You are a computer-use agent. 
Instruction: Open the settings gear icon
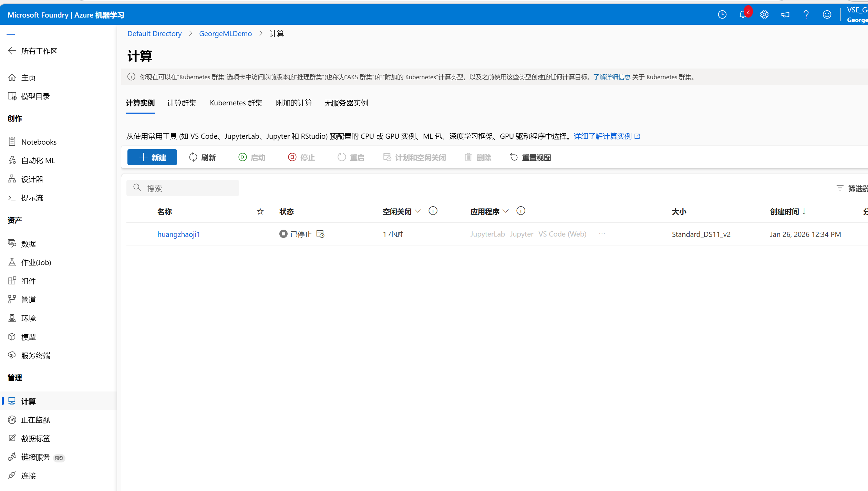point(764,15)
